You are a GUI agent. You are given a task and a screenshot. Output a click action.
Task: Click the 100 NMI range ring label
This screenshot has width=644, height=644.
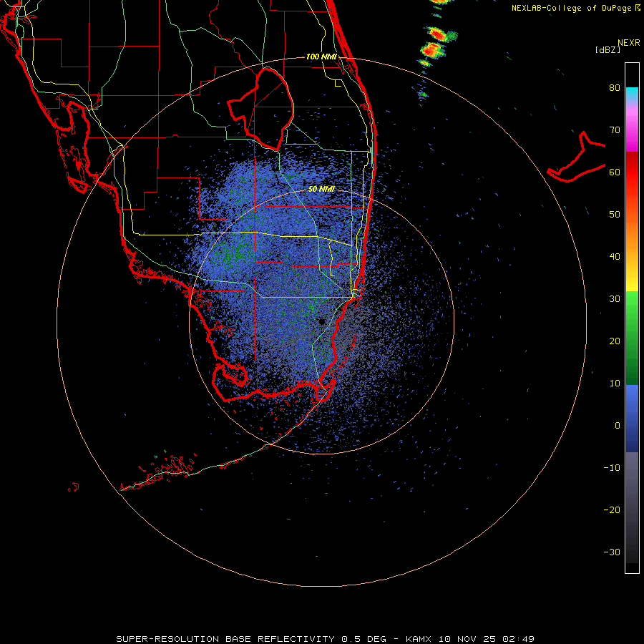click(321, 57)
